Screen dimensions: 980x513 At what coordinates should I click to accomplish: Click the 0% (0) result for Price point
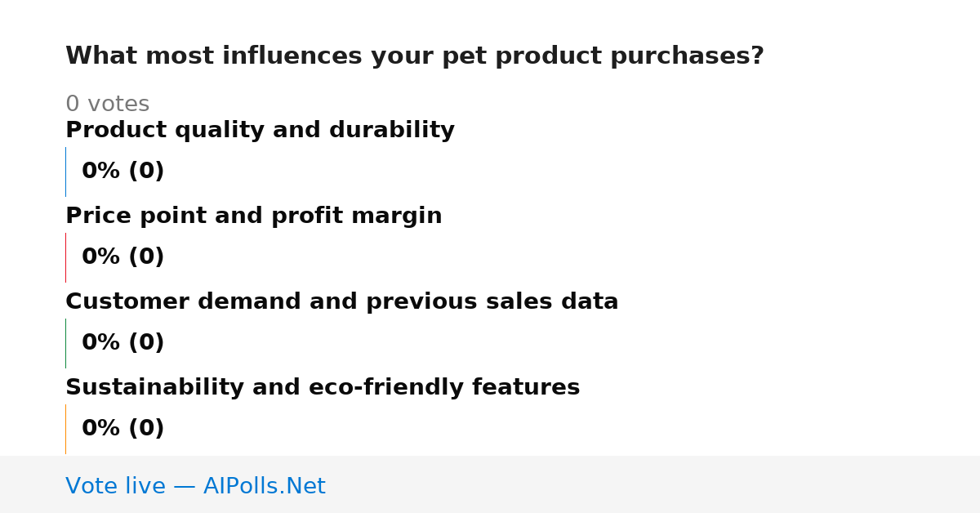pos(123,257)
